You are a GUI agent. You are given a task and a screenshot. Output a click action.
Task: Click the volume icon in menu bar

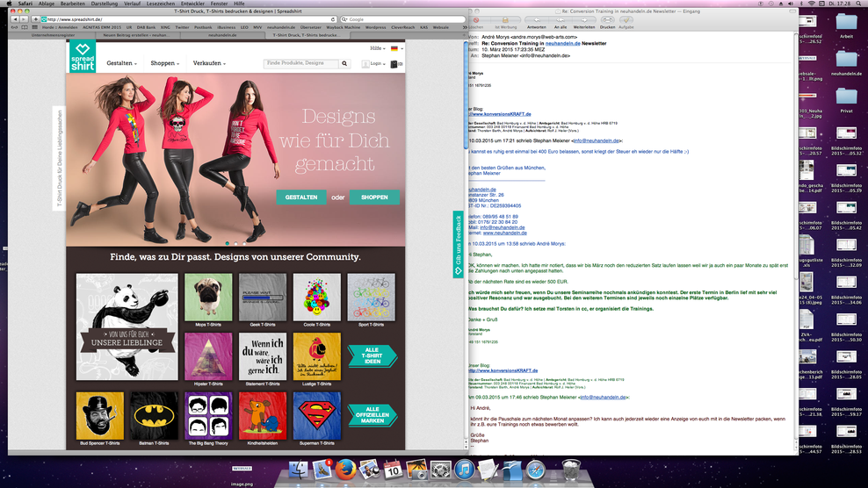tap(791, 4)
